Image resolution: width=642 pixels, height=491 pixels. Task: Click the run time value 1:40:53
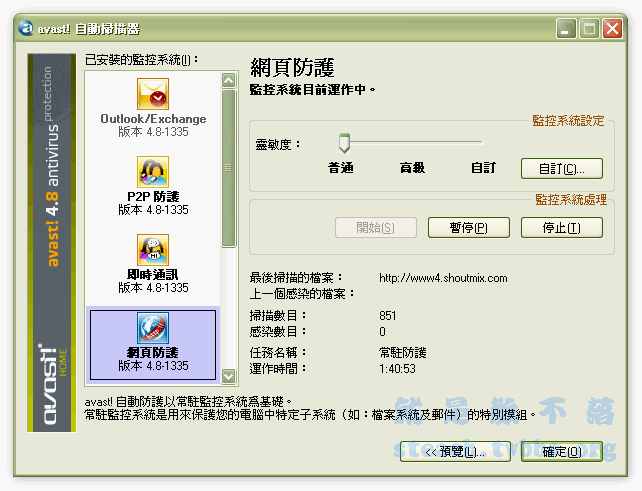click(x=397, y=369)
